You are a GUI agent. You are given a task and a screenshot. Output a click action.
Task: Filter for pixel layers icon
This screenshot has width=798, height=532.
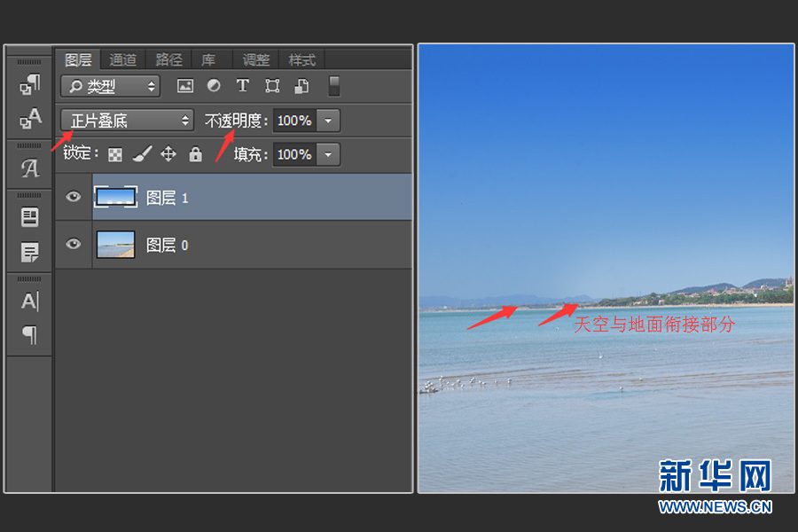pyautogui.click(x=184, y=85)
